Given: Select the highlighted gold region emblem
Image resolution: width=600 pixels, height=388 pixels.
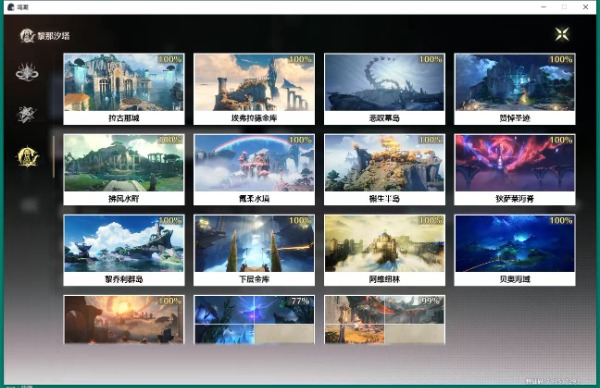Looking at the screenshot, I should 28,156.
